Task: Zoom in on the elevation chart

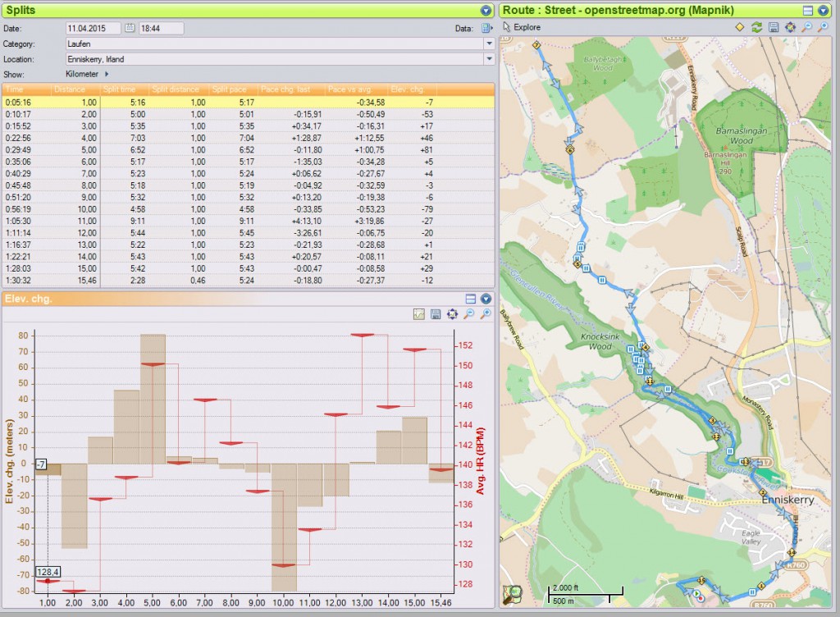Action: (486, 314)
